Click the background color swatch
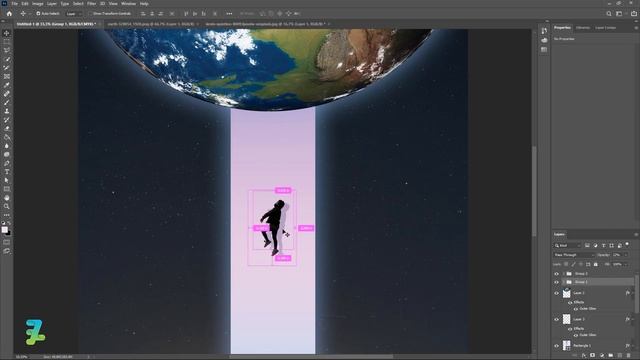The height and width of the screenshot is (360, 640). click(x=9, y=233)
